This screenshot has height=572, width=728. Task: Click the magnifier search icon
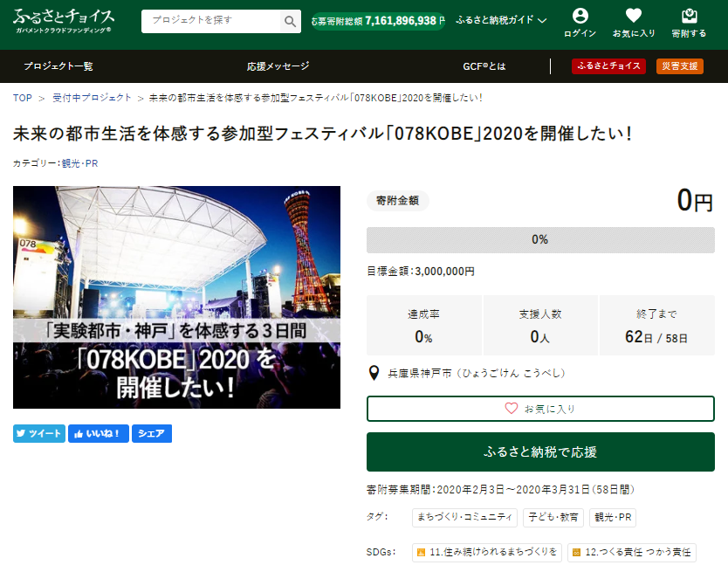click(x=290, y=21)
